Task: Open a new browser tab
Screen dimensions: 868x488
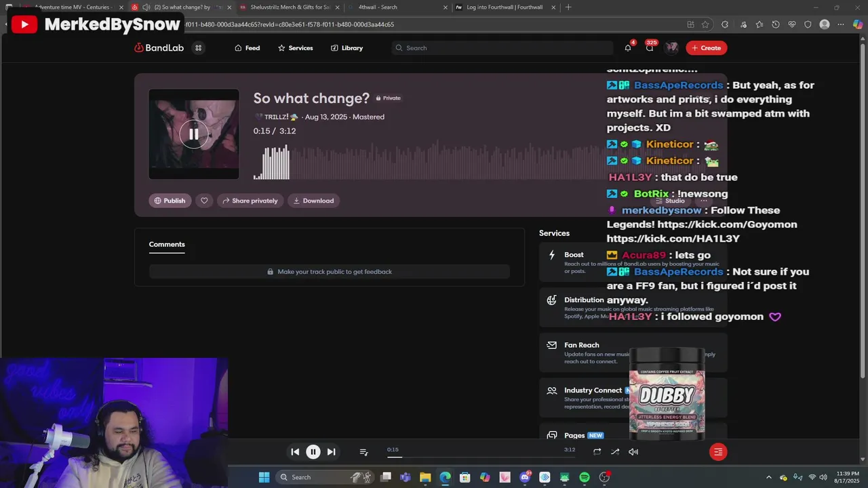Action: pos(568,7)
